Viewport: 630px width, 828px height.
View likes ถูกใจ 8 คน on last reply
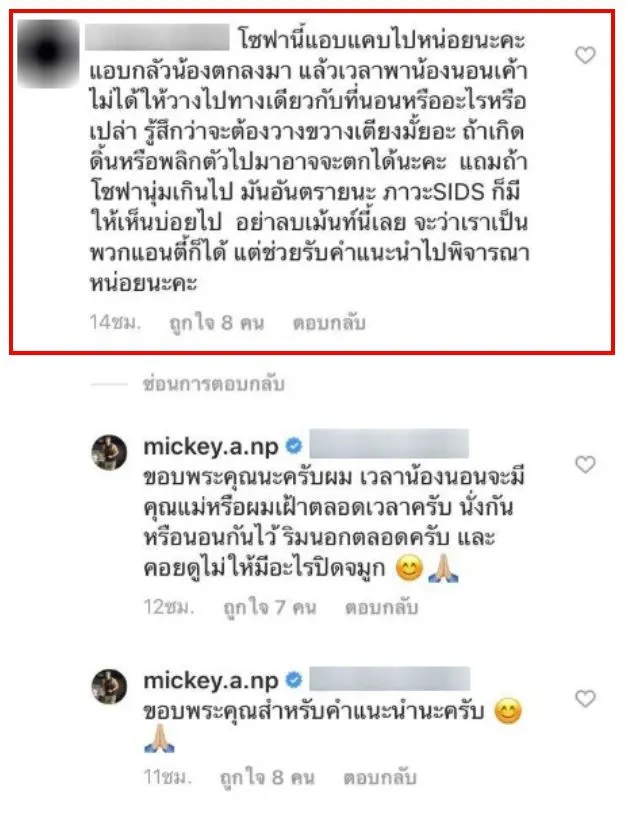click(267, 777)
